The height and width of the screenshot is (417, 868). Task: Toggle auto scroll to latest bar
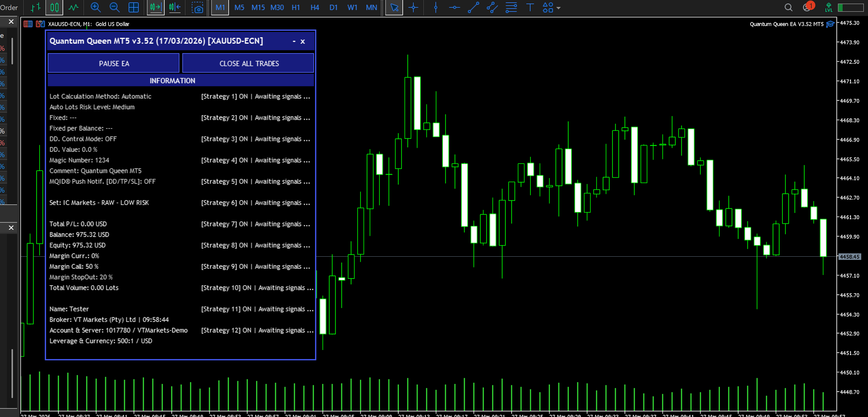(x=156, y=8)
